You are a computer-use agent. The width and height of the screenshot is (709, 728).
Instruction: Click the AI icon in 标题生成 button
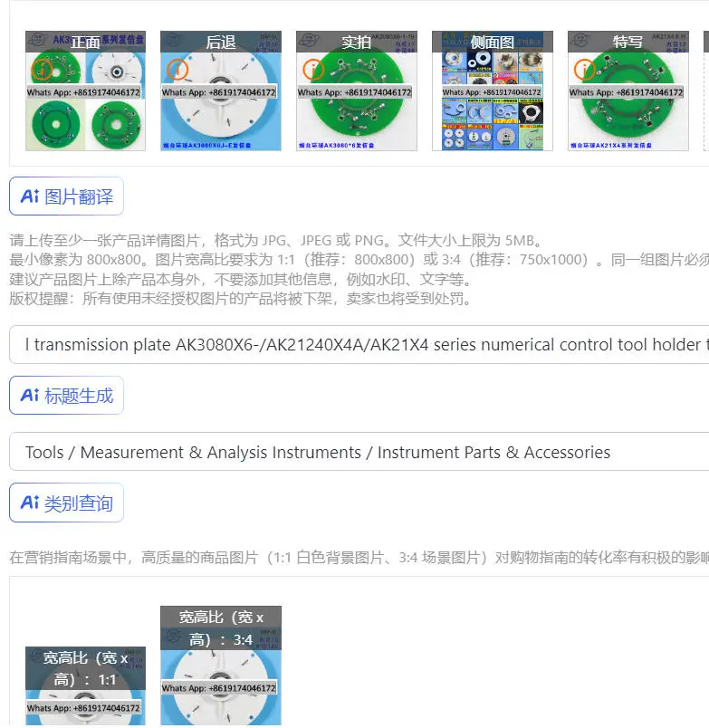click(30, 396)
